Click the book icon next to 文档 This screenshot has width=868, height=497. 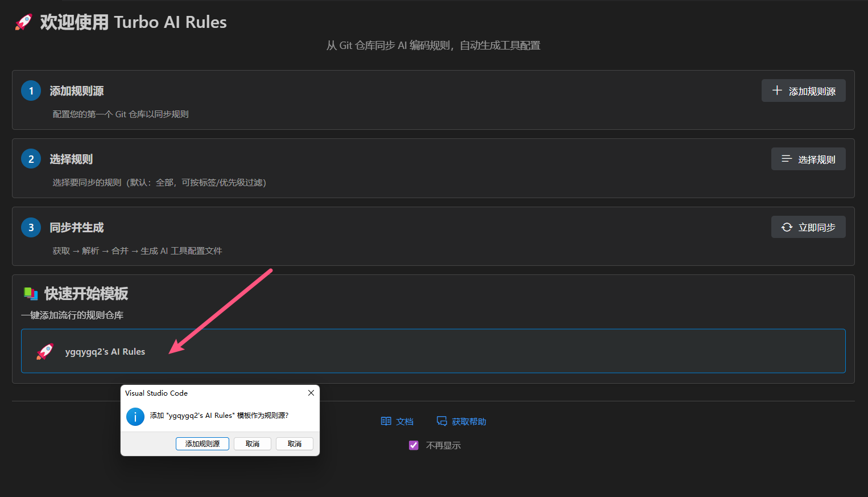point(386,421)
